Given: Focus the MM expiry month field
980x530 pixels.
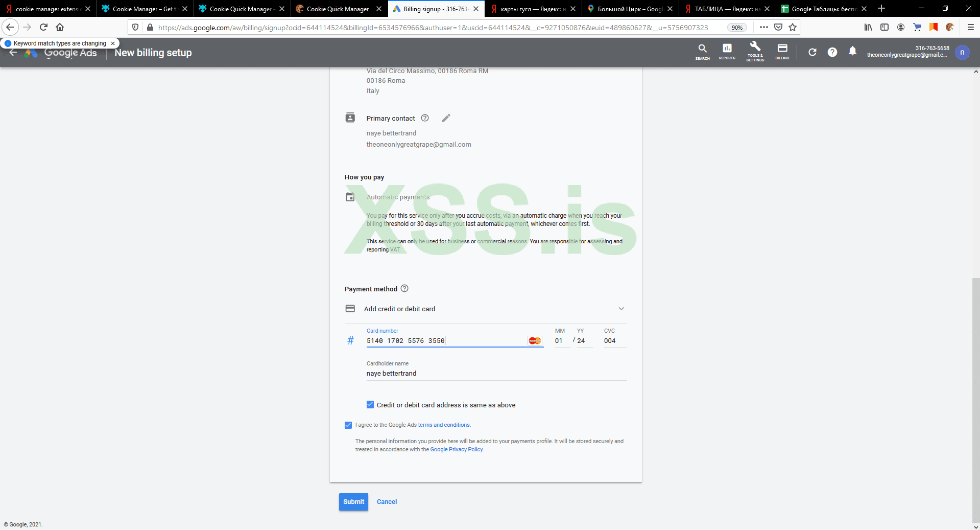Looking at the screenshot, I should 562,341.
